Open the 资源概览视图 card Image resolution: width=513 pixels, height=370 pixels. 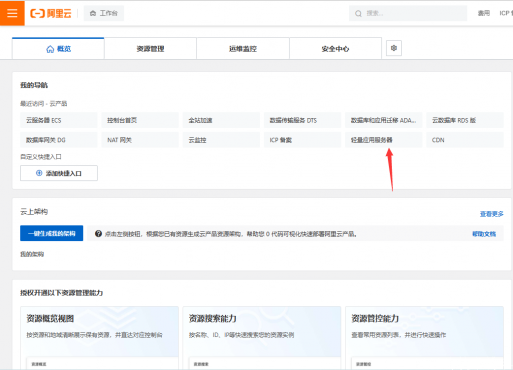coord(99,337)
